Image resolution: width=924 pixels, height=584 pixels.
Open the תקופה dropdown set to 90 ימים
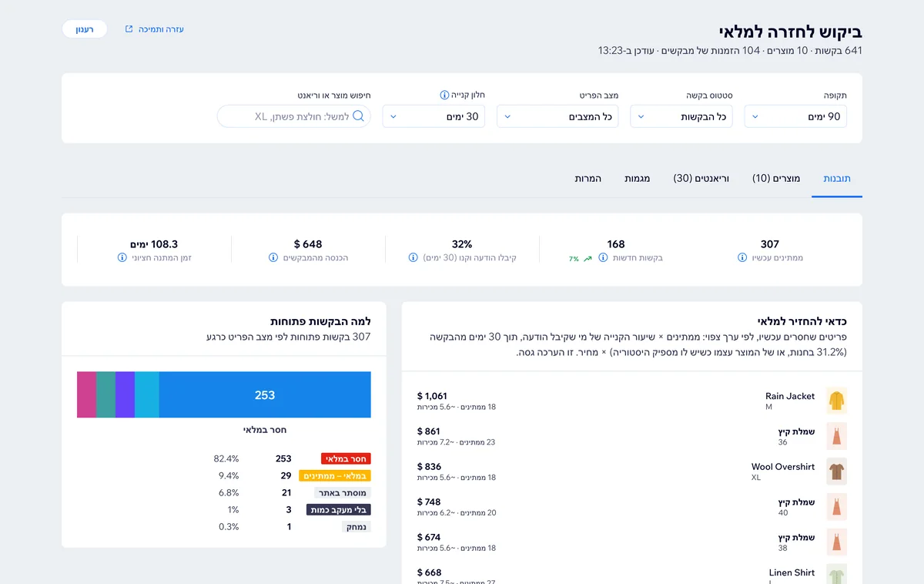tap(795, 116)
